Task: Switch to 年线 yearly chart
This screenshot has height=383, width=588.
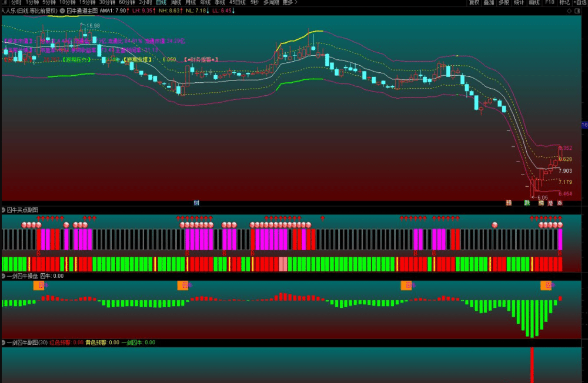Action: pos(205,2)
